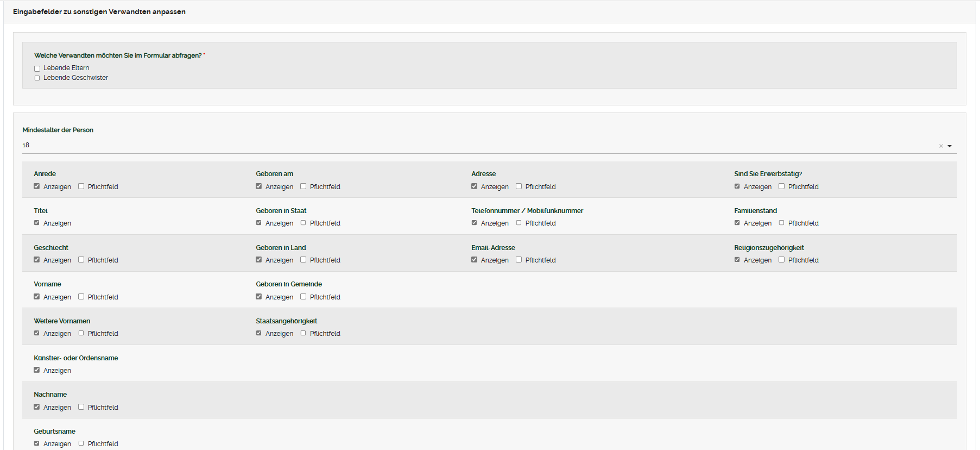
Task: Hide the Adresse field via Anzeigen
Action: [x=475, y=186]
